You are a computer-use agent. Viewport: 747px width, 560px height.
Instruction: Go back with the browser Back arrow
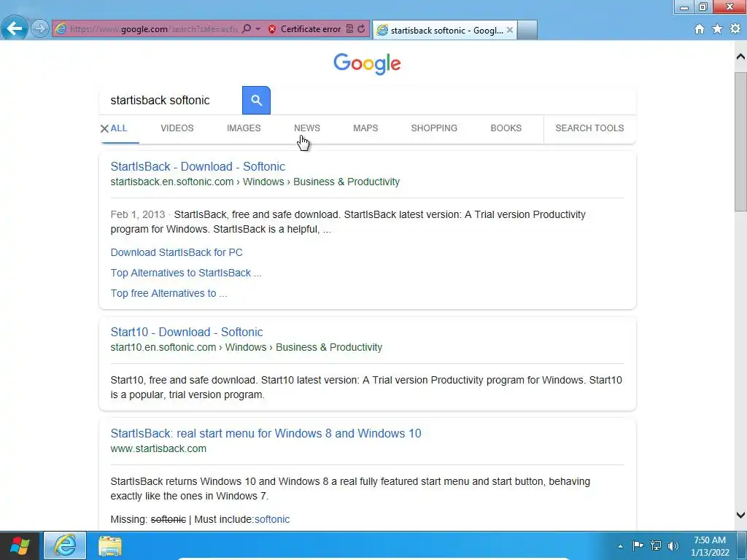(15, 28)
